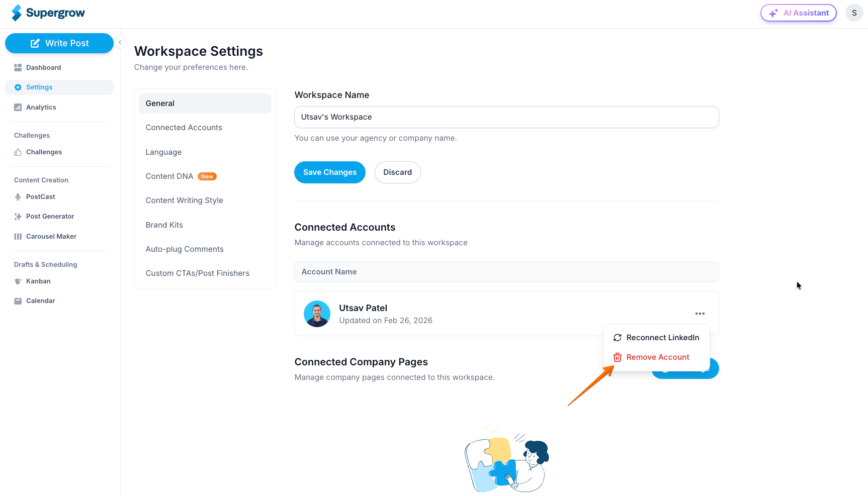
Task: Select the General settings tab
Action: [x=205, y=104]
